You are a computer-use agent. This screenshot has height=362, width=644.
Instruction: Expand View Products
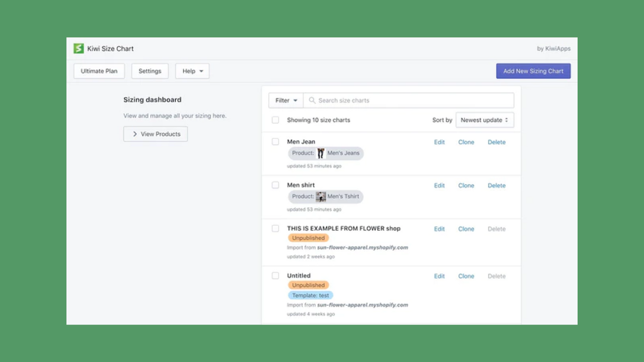[155, 134]
